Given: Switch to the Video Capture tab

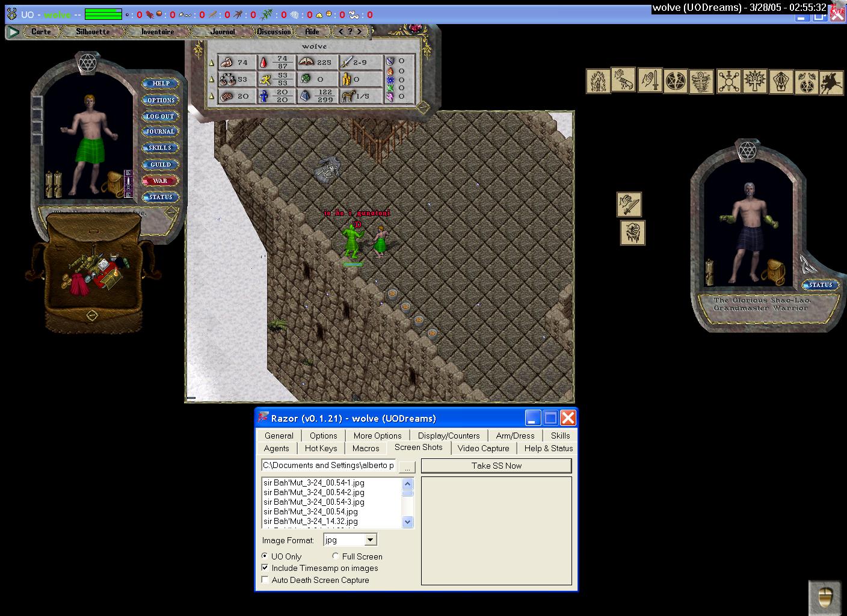Looking at the screenshot, I should coord(483,448).
